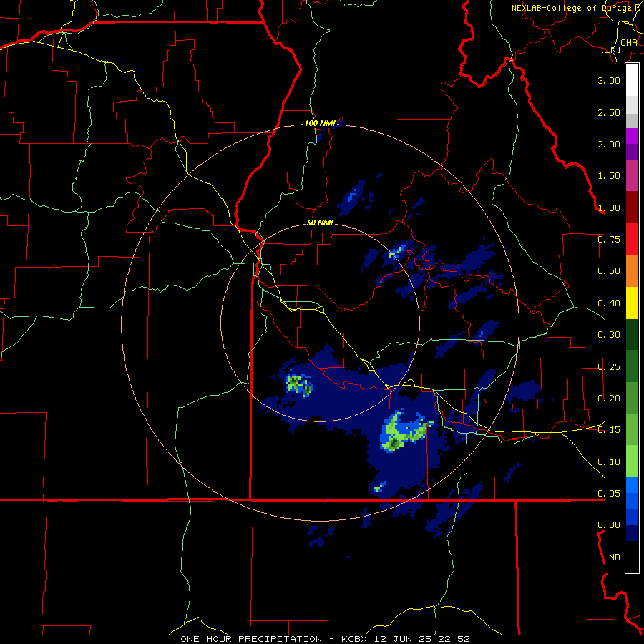Select the 0.20 legend value

[609, 399]
